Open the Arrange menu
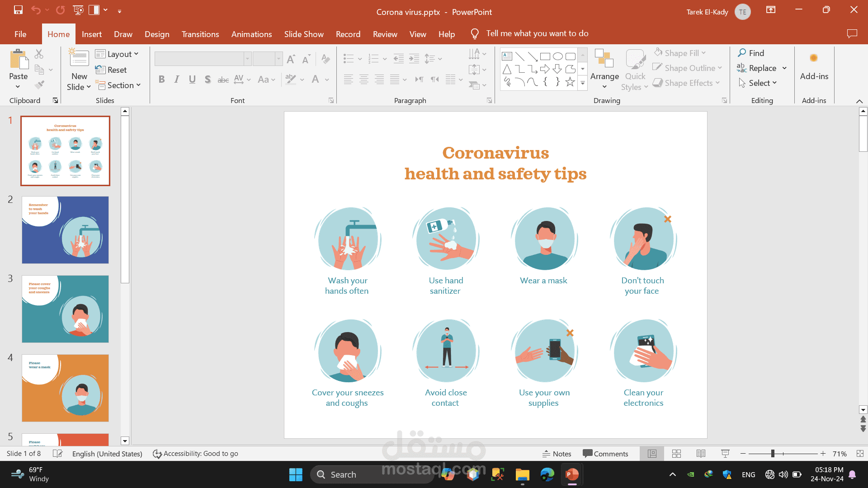 coord(604,69)
